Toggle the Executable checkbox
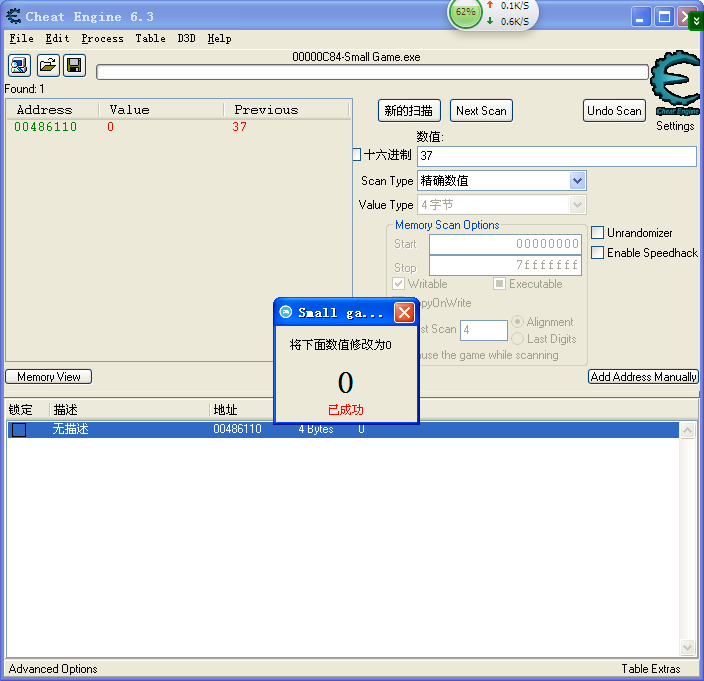This screenshot has width=704, height=681. pyautogui.click(x=499, y=284)
